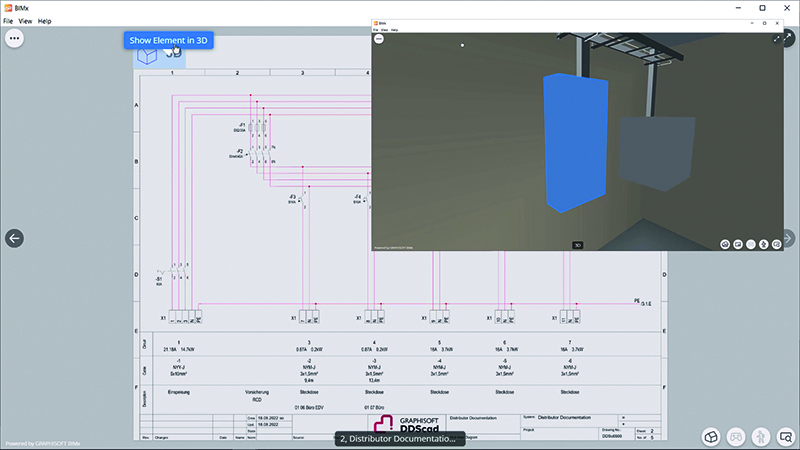Open the Help menu

[x=45, y=21]
